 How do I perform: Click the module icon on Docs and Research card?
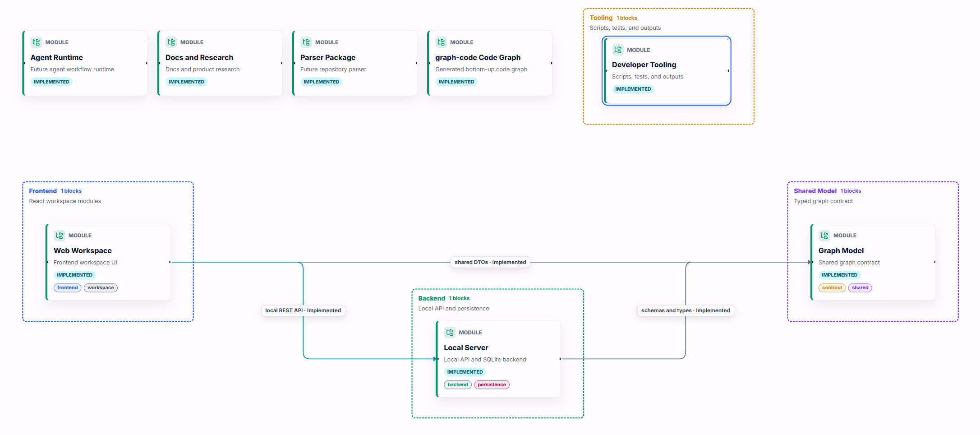tap(171, 42)
